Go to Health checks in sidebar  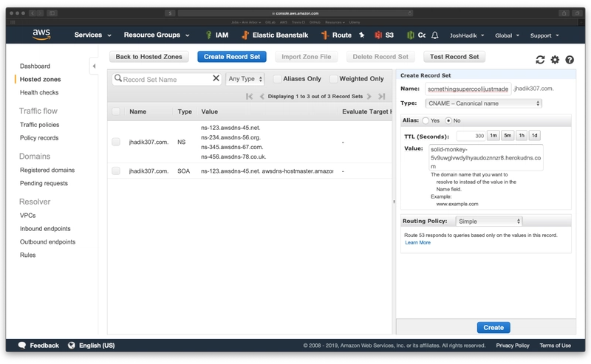point(39,92)
